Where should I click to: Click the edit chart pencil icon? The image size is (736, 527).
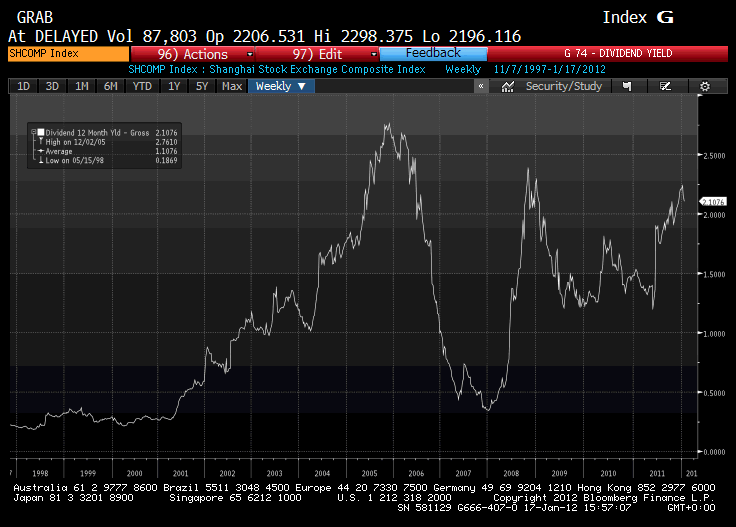click(665, 86)
